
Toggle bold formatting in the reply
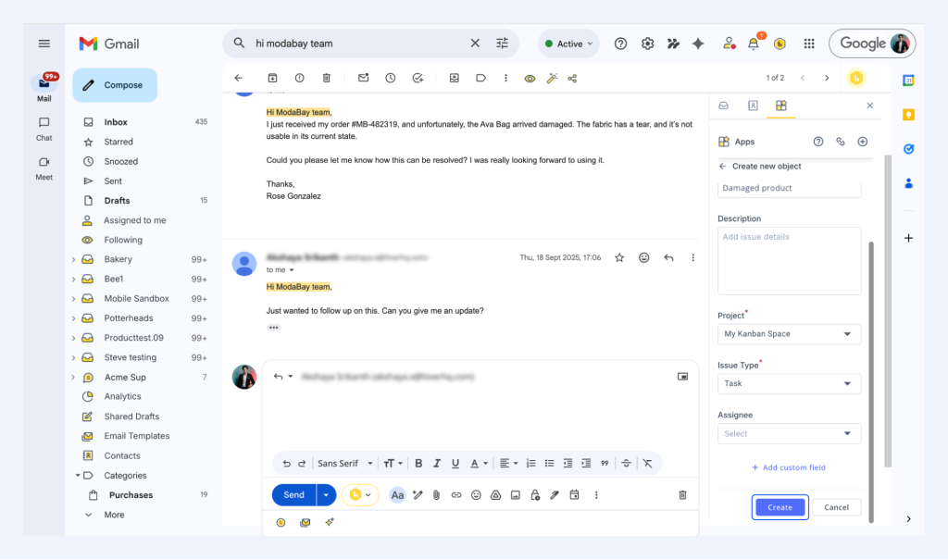pos(418,463)
